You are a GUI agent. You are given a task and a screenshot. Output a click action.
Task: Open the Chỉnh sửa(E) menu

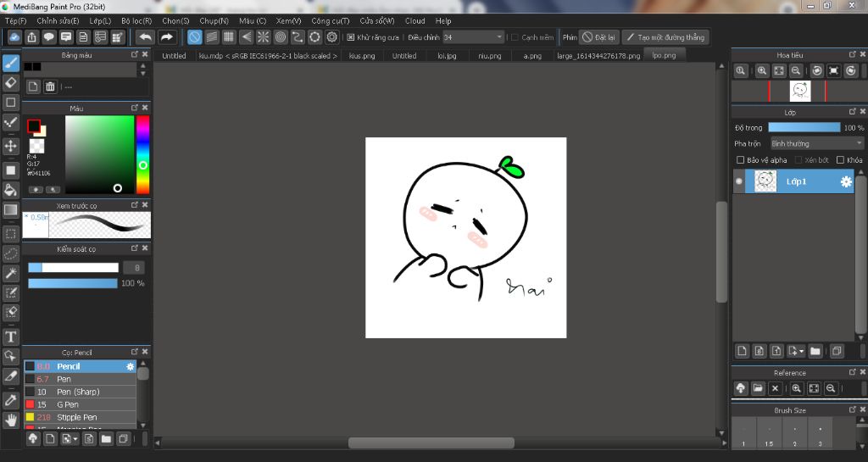point(58,20)
